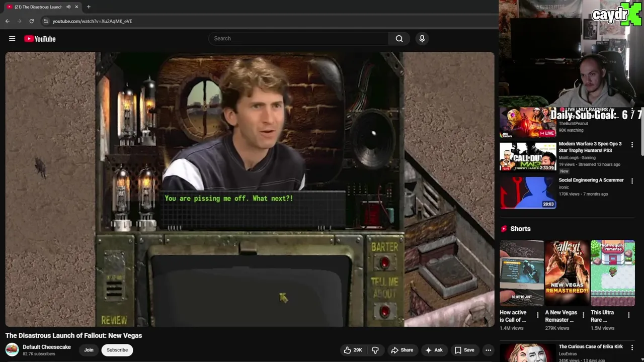Click the Fallout video player area
Viewport: 644px width, 362px height.
[250, 189]
